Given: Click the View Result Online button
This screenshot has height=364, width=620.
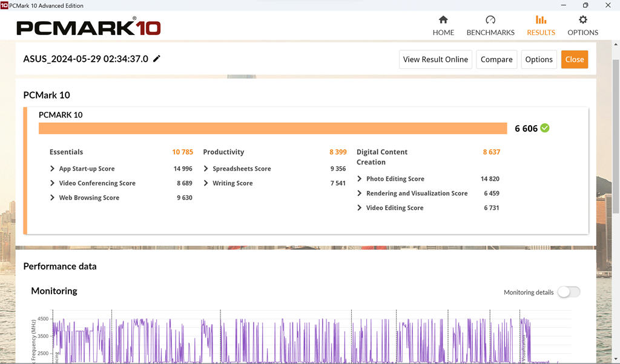Looking at the screenshot, I should click(435, 59).
